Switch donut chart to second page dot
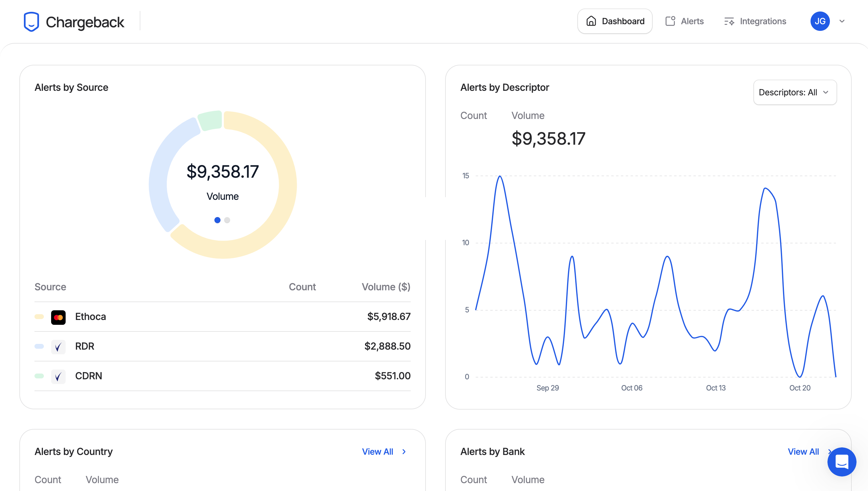 coord(227,220)
